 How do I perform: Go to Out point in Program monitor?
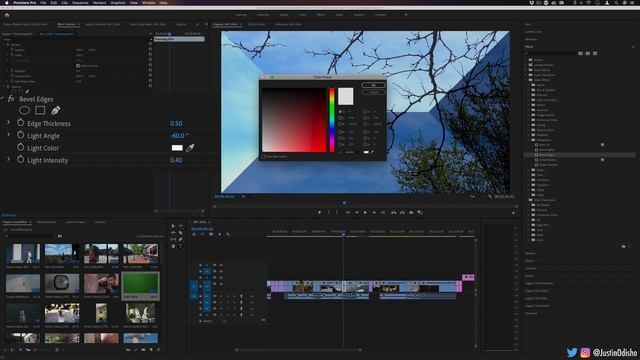click(x=383, y=212)
